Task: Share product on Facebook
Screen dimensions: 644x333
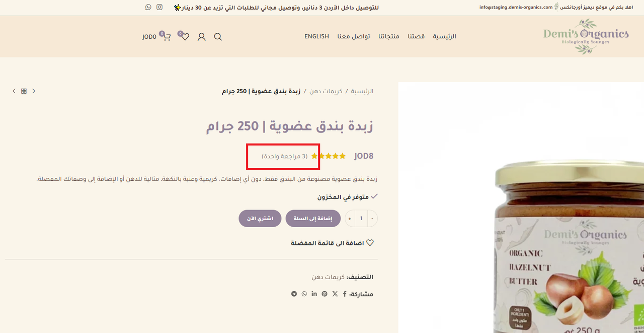Action: [x=345, y=294]
